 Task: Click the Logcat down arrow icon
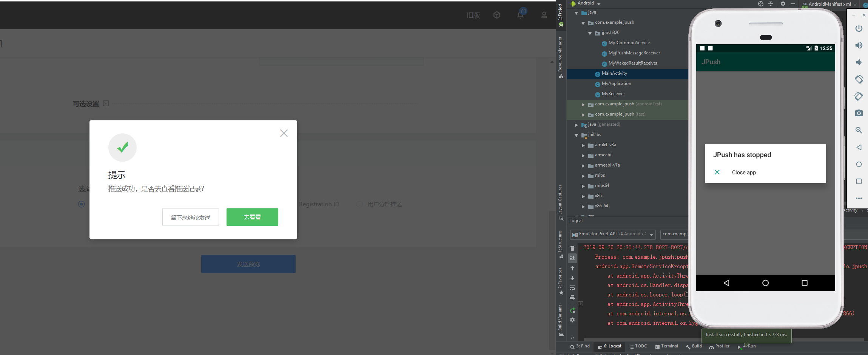click(x=572, y=278)
